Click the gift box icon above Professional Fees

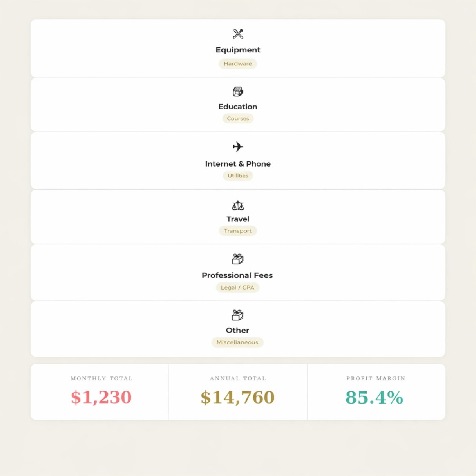[x=238, y=259]
